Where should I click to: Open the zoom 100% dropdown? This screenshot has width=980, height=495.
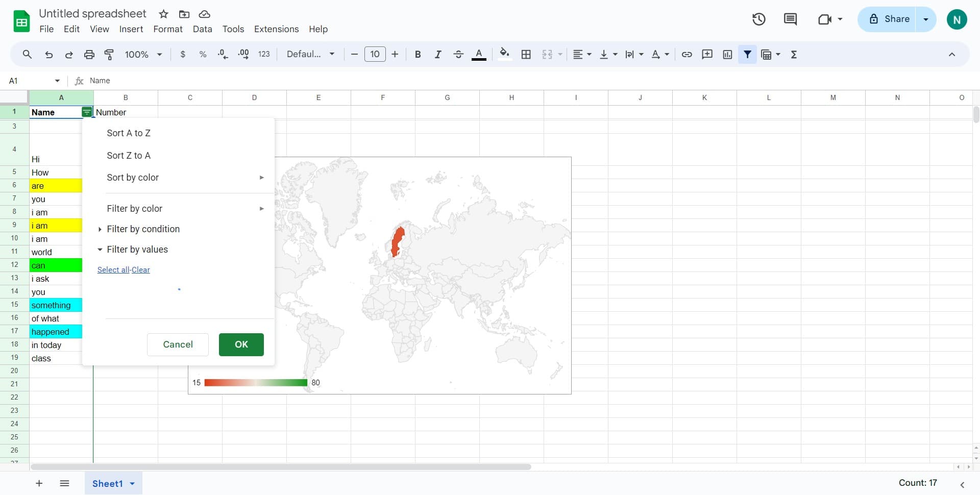click(x=143, y=55)
